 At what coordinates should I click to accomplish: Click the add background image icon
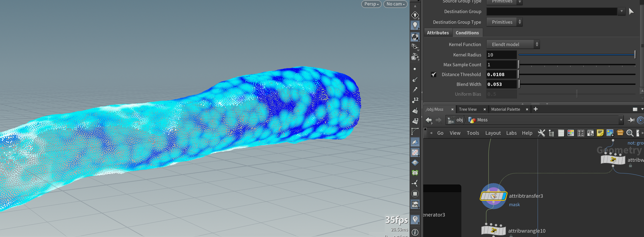[610, 133]
